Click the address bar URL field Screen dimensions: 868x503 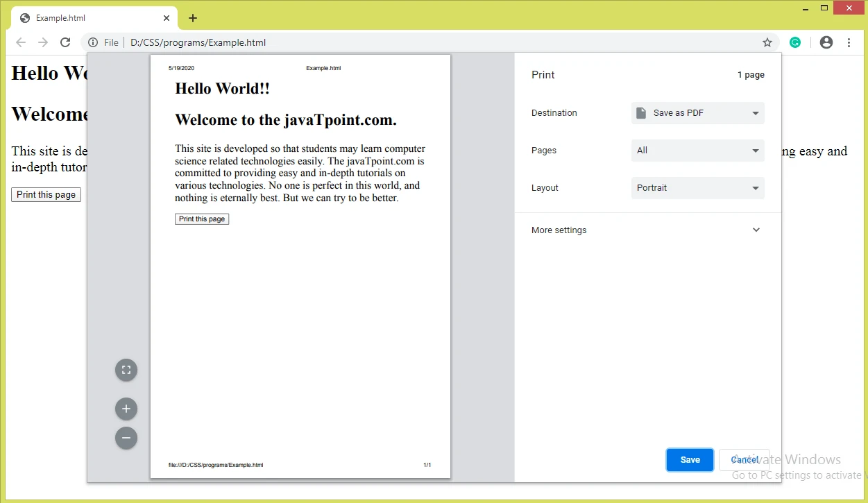416,42
